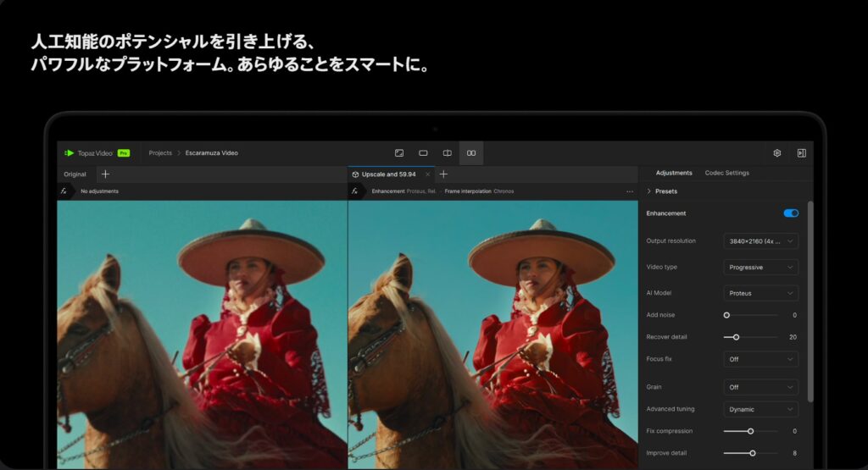Screen dimensions: 868x470
Task: Open the Output resolution dropdown
Action: tap(760, 241)
